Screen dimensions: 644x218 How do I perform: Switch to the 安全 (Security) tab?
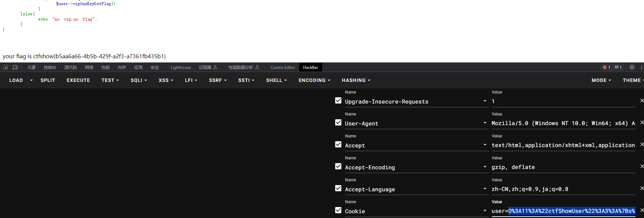pyautogui.click(x=155, y=68)
